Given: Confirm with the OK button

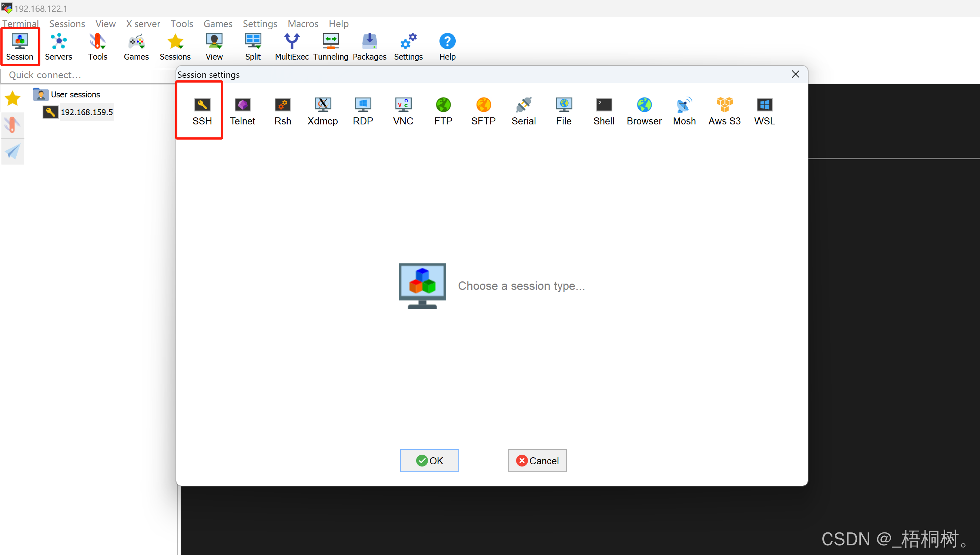Looking at the screenshot, I should click(x=429, y=461).
